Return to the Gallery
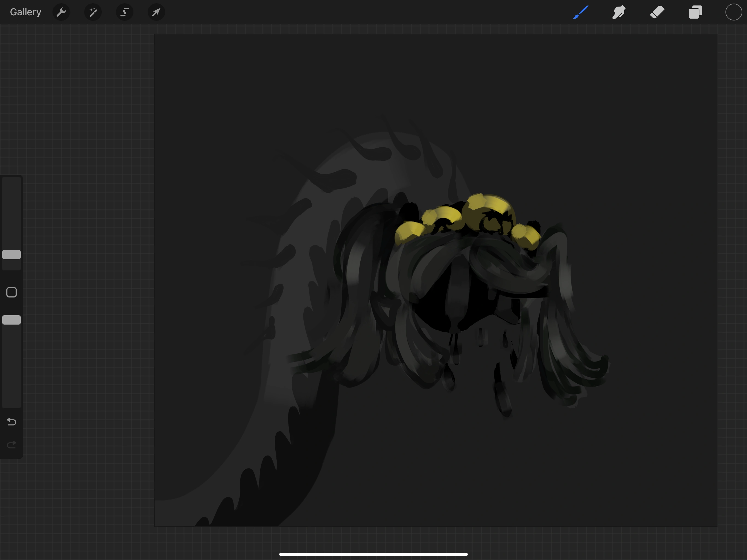The image size is (747, 560). tap(25, 12)
